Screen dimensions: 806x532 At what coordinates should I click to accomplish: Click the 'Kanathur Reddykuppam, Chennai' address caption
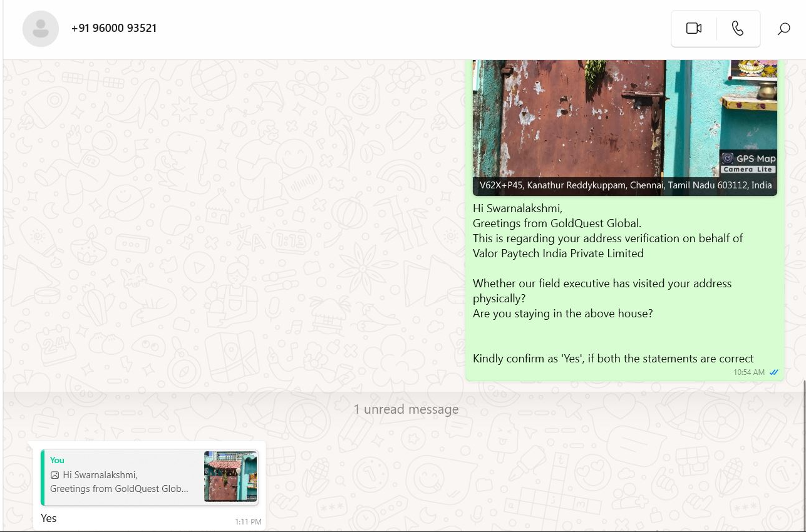tap(626, 185)
